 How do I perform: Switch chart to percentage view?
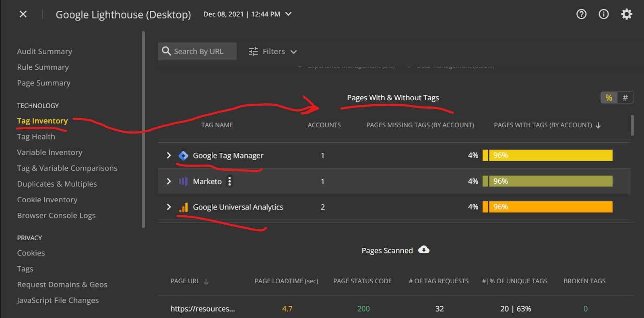pyautogui.click(x=609, y=98)
